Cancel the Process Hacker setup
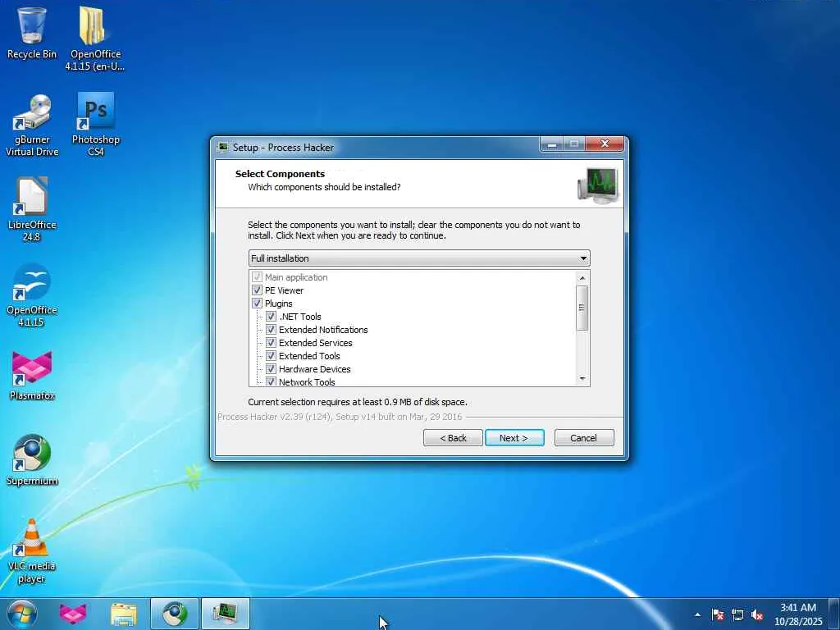This screenshot has width=840, height=630. [x=584, y=438]
